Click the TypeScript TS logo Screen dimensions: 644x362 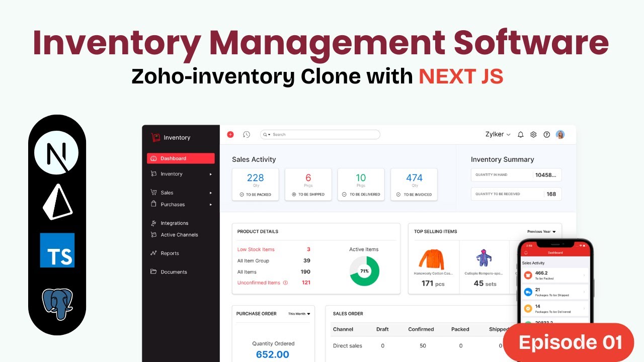pos(57,250)
